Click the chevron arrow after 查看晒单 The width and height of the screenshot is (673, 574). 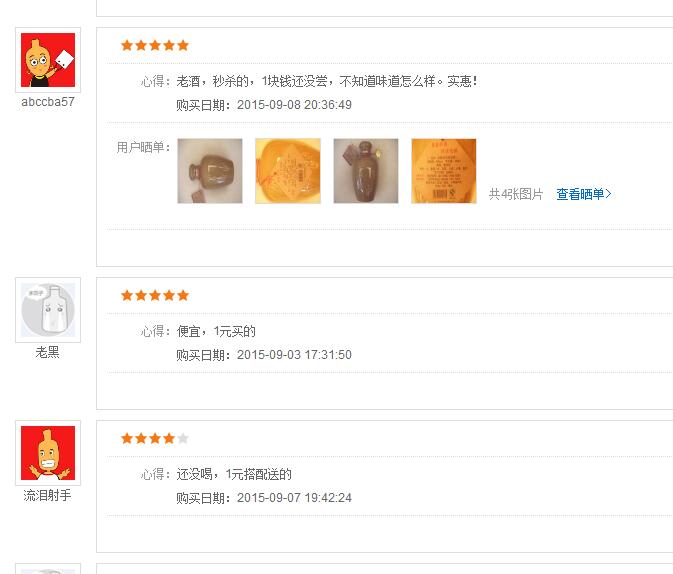tap(608, 194)
